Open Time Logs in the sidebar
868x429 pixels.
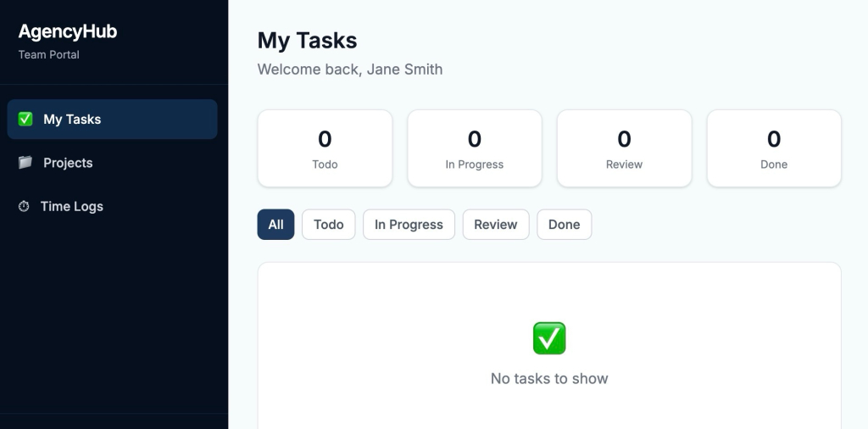pos(113,207)
